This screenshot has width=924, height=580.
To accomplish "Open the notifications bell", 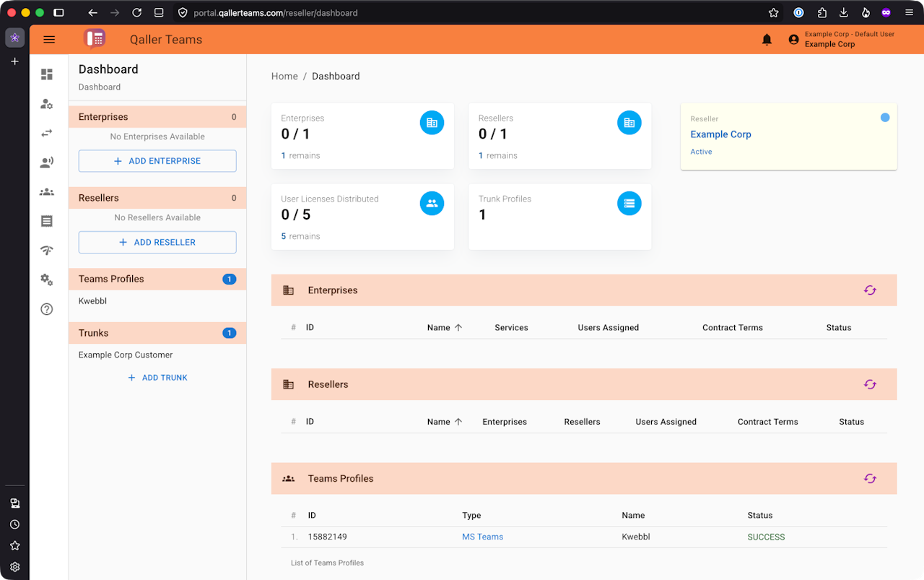I will point(767,40).
